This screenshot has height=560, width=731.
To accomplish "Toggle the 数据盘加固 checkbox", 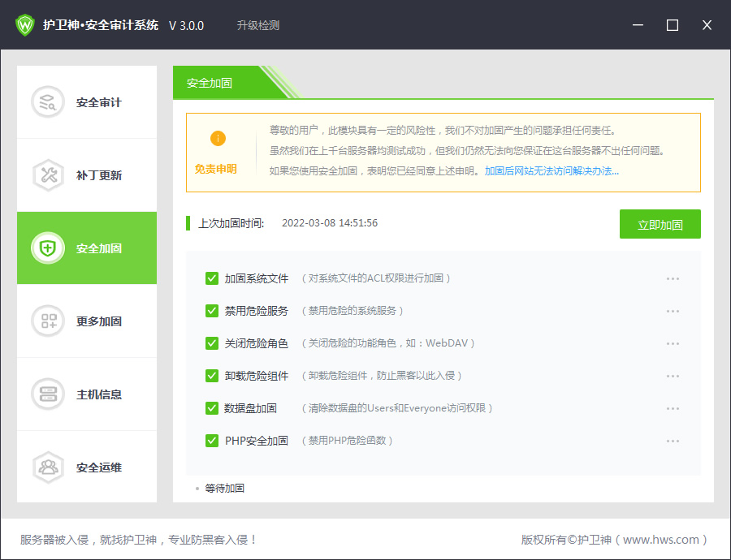I will click(212, 408).
